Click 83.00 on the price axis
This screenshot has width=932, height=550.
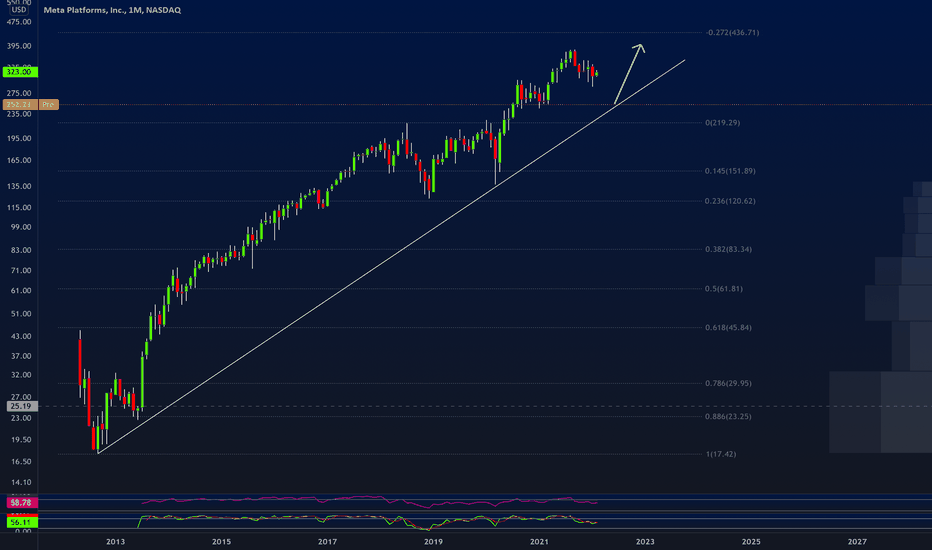21,250
